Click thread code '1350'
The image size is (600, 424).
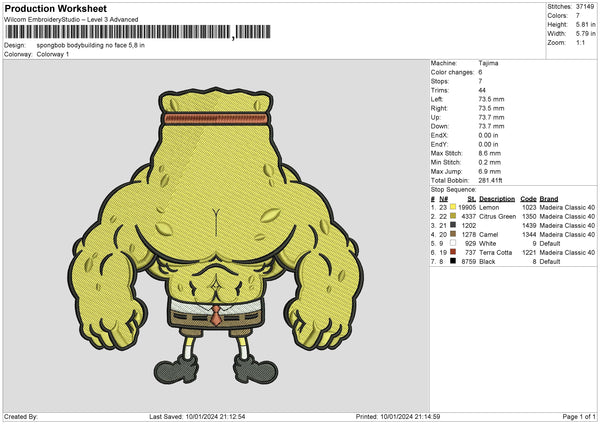pos(529,217)
